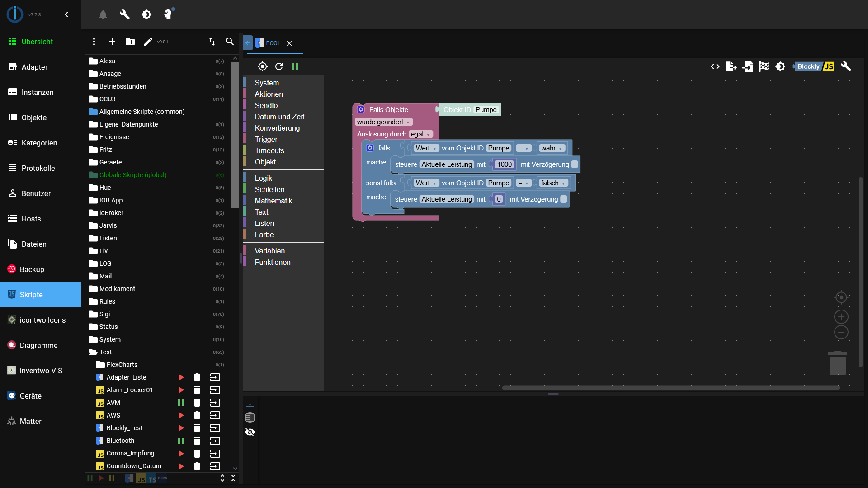Open the Trigger block category
This screenshot has height=488, width=868.
point(266,139)
